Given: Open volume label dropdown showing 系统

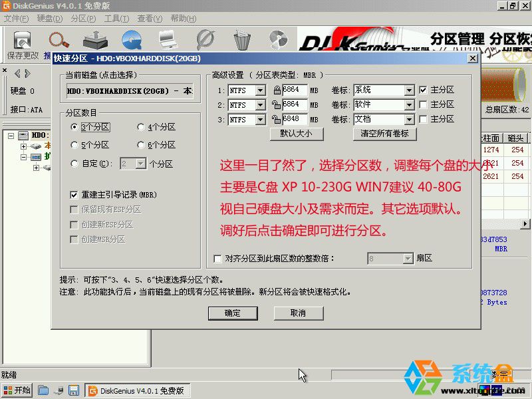Looking at the screenshot, I should [409, 90].
